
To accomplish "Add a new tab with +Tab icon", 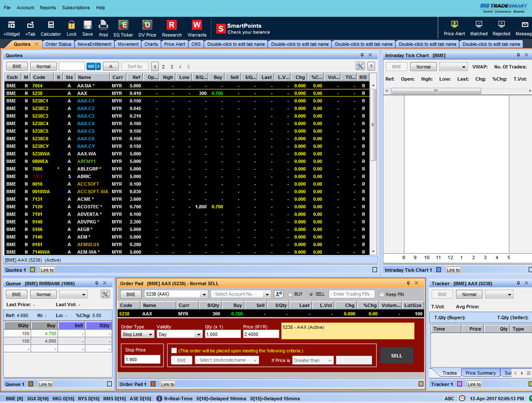I will coord(30,28).
